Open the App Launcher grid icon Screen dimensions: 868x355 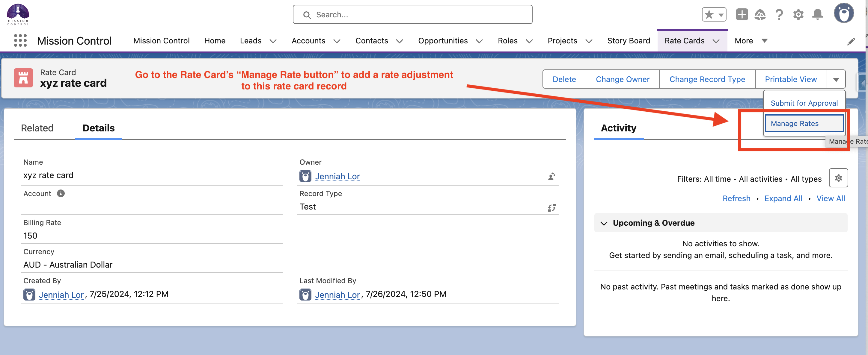(20, 40)
